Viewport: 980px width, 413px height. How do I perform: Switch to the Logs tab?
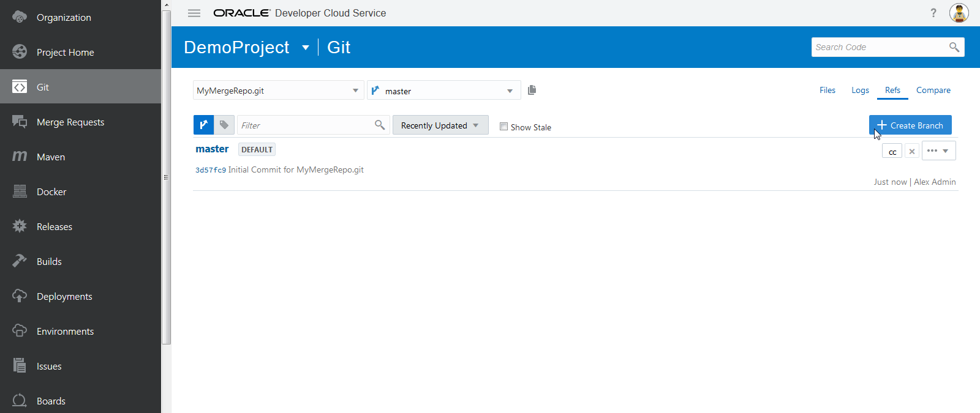point(860,90)
